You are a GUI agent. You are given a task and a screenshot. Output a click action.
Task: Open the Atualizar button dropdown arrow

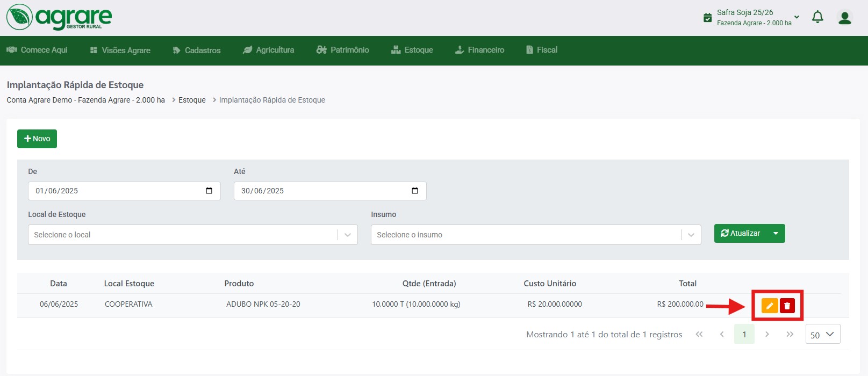[776, 233]
